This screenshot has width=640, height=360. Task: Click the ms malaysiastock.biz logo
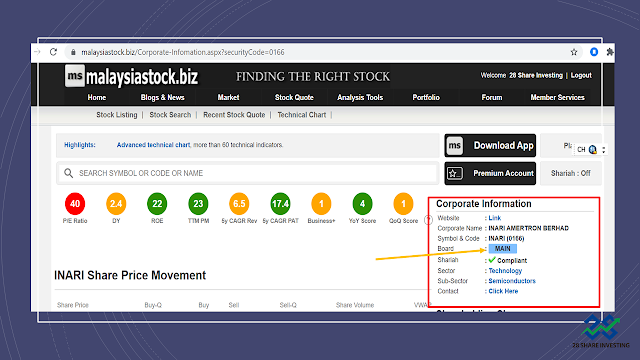click(x=131, y=77)
